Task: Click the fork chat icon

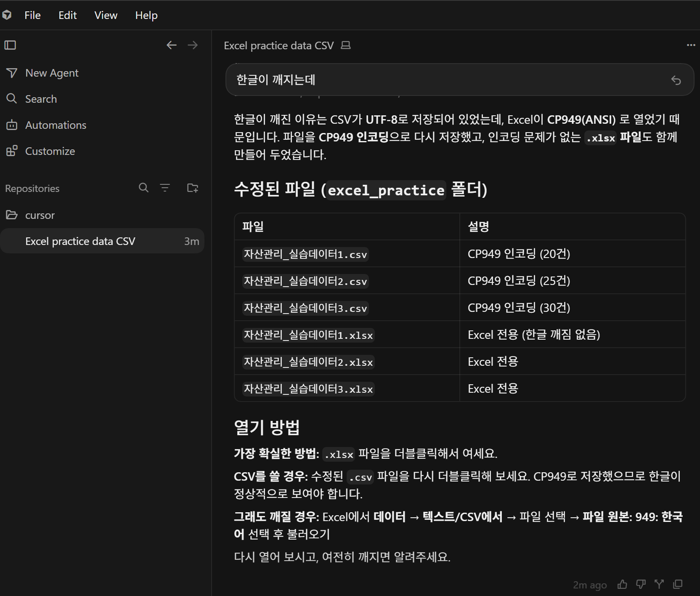Action: click(659, 584)
